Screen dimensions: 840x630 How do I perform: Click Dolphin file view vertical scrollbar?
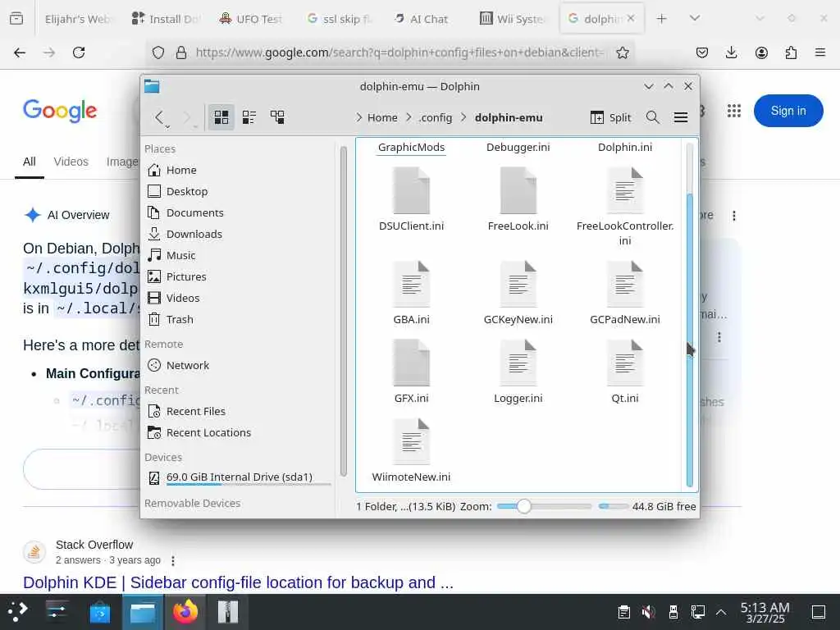pos(689,340)
